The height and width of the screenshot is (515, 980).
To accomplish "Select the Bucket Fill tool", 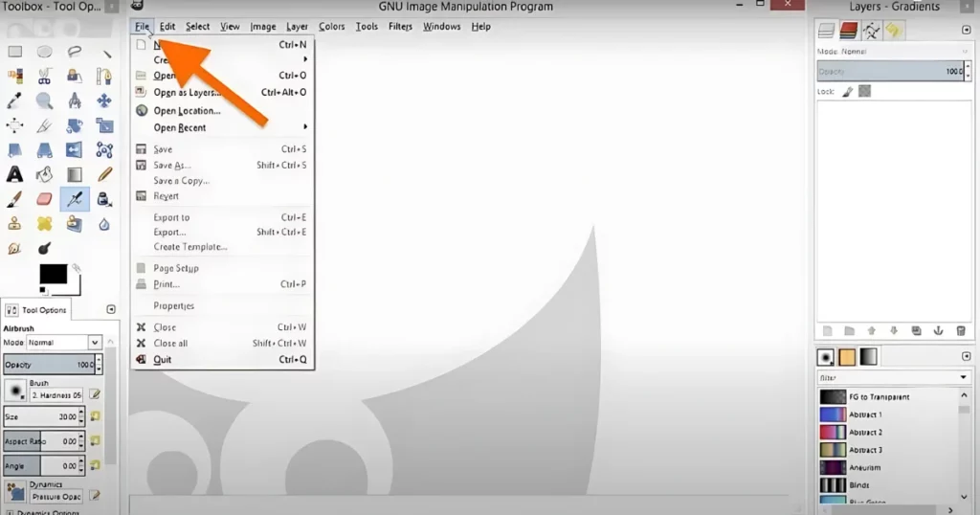I will point(44,174).
